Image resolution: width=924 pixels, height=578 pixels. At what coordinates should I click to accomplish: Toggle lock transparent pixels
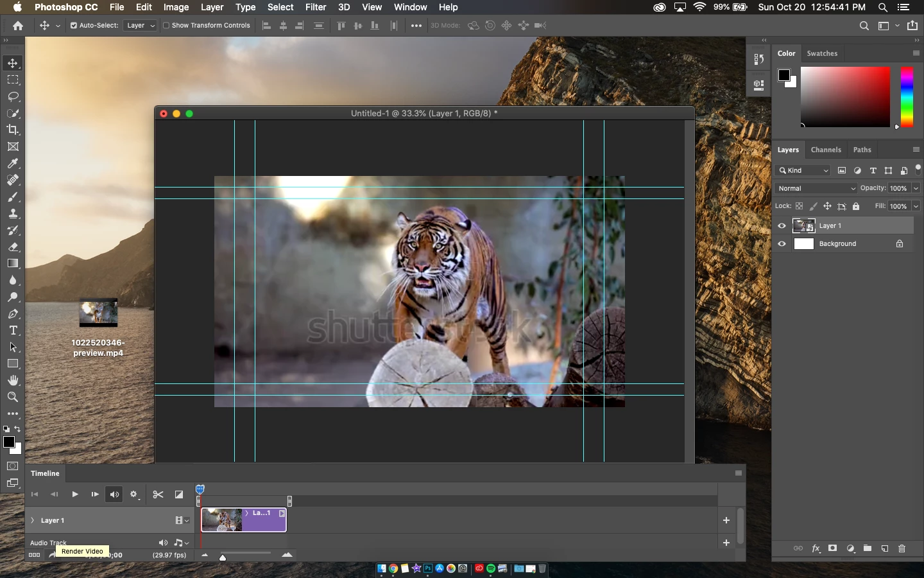coord(799,206)
